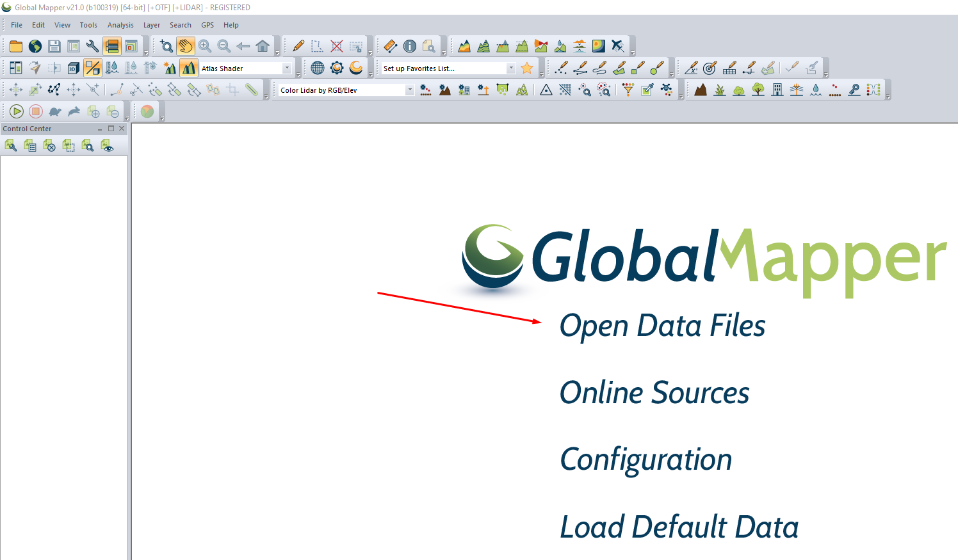
Task: Click the Create Area feature pencil icon
Action: click(x=619, y=68)
